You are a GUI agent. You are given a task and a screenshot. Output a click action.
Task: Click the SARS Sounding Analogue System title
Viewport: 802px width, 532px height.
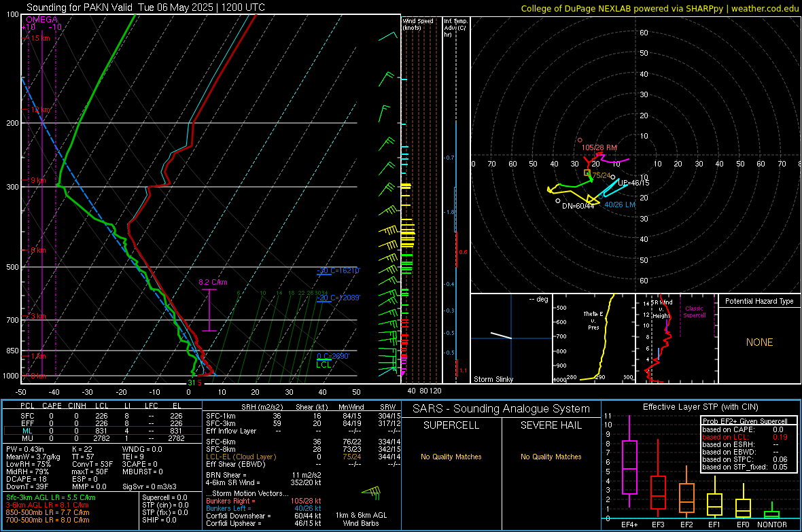click(502, 409)
